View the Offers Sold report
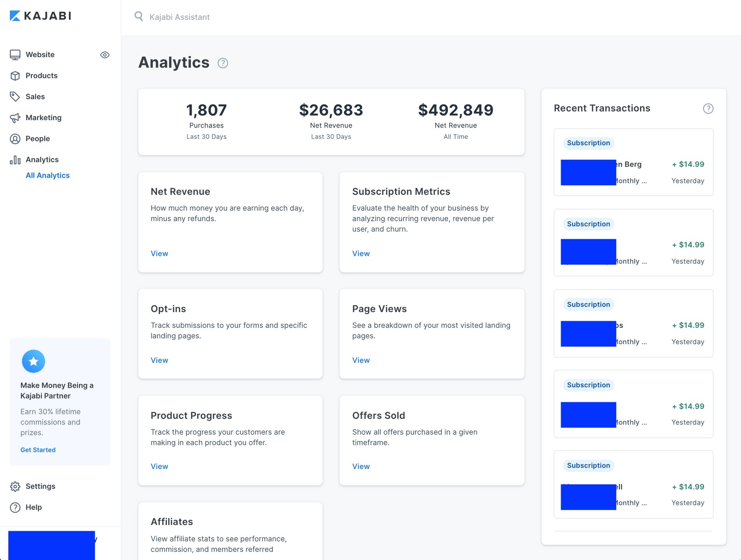This screenshot has height=560, width=741. 361,467
